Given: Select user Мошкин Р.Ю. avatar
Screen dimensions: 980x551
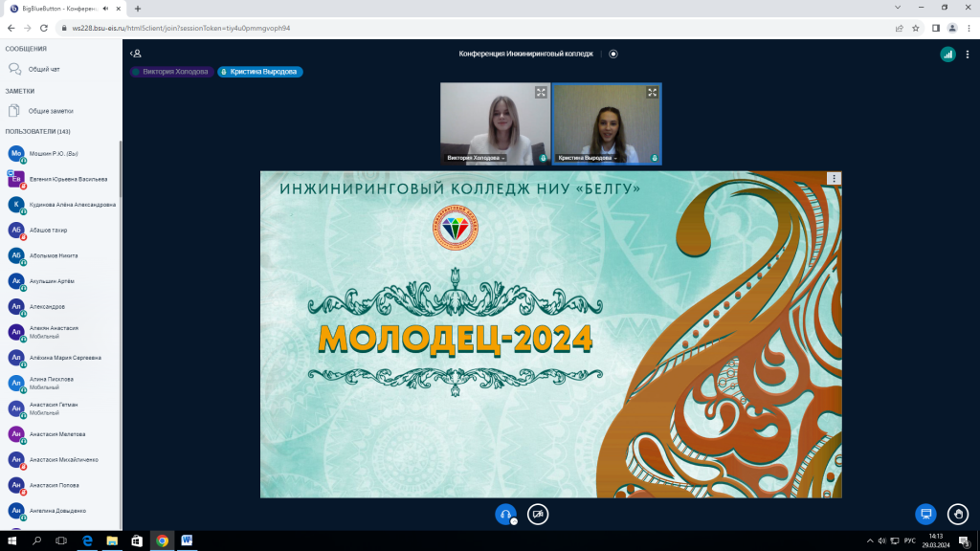Looking at the screenshot, I should 16,153.
